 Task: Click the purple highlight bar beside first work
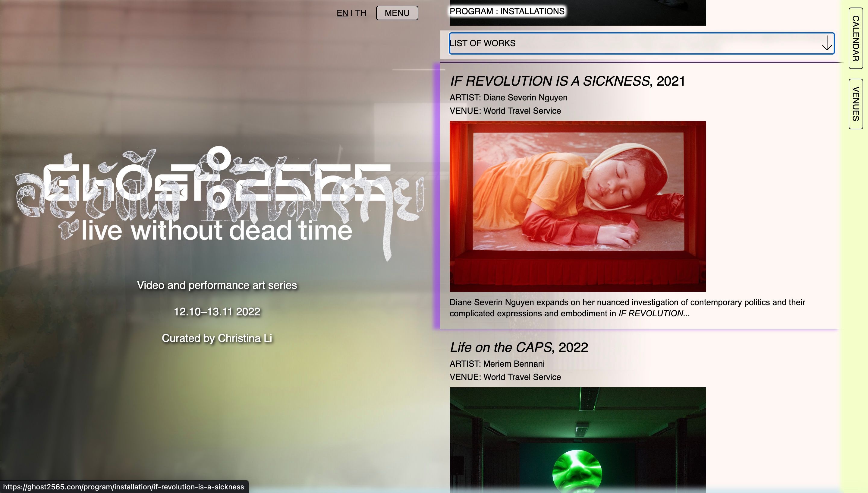(436, 196)
